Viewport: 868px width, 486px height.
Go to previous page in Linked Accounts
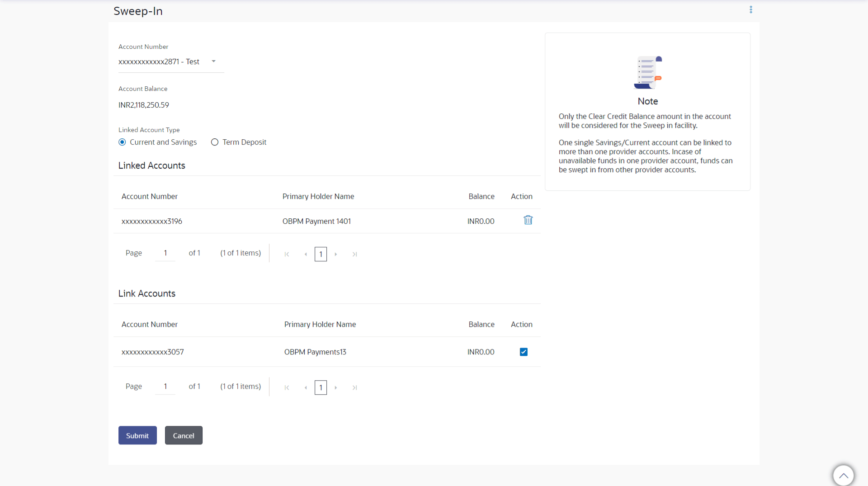pos(306,254)
